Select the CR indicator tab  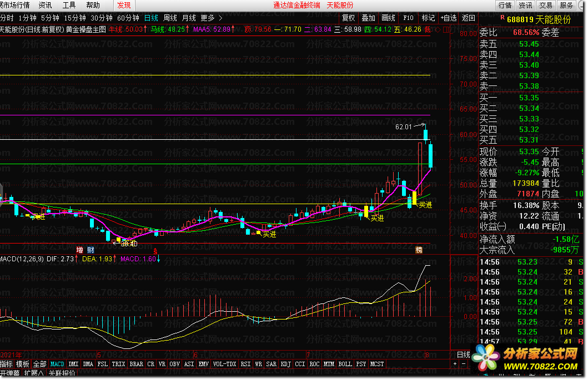151,364
